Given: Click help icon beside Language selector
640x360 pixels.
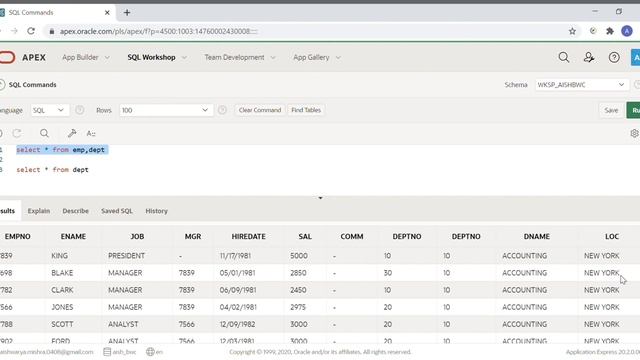Looking at the screenshot, I should click(80, 110).
